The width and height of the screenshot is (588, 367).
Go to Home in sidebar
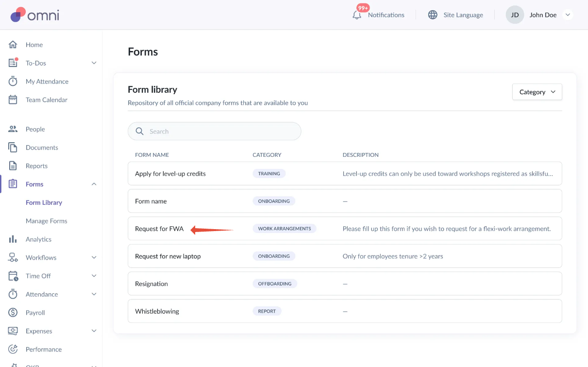[x=34, y=45]
